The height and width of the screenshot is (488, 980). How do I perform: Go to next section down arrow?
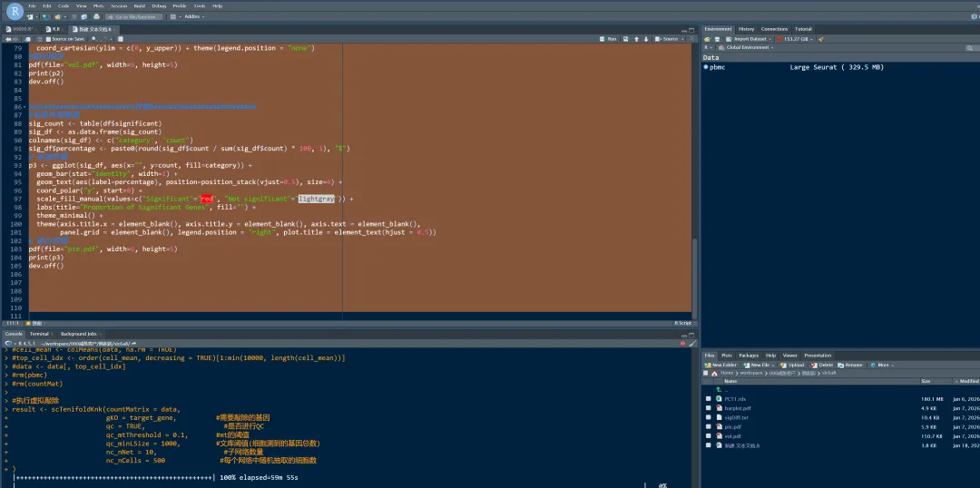(x=646, y=39)
